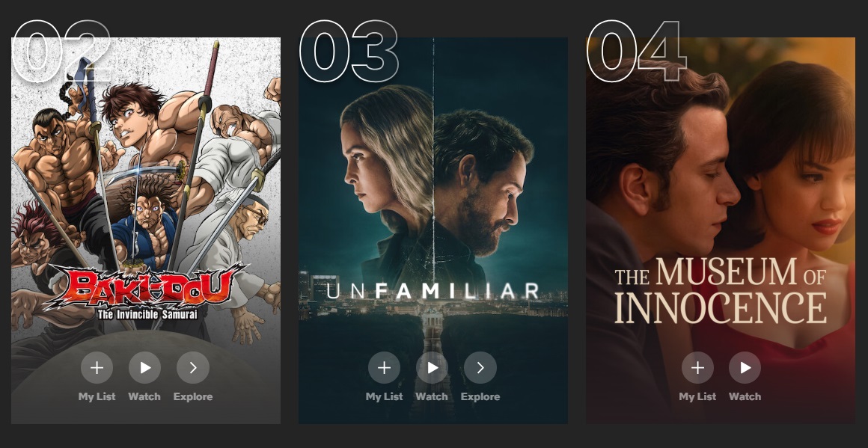Open Explore arrow for Baki-Dou

[192, 368]
